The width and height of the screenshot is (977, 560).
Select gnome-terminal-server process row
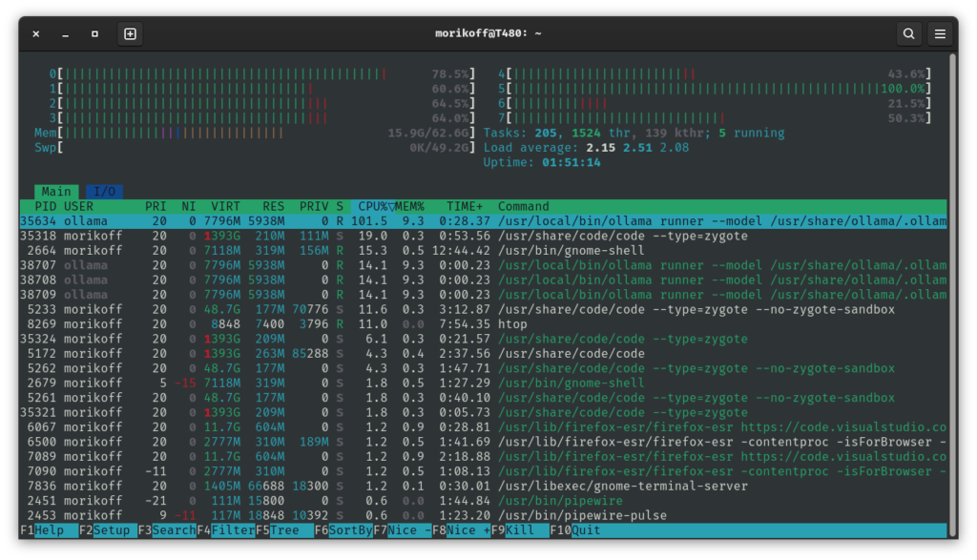click(483, 486)
